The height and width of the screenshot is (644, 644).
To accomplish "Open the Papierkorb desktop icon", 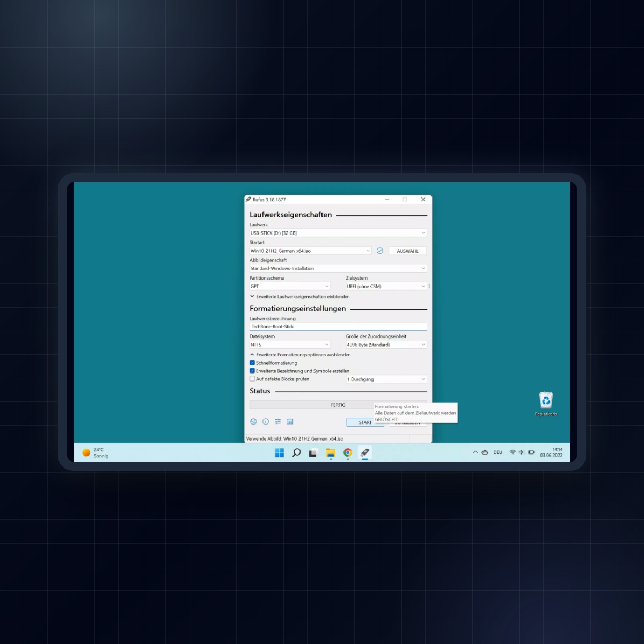I will point(546,404).
